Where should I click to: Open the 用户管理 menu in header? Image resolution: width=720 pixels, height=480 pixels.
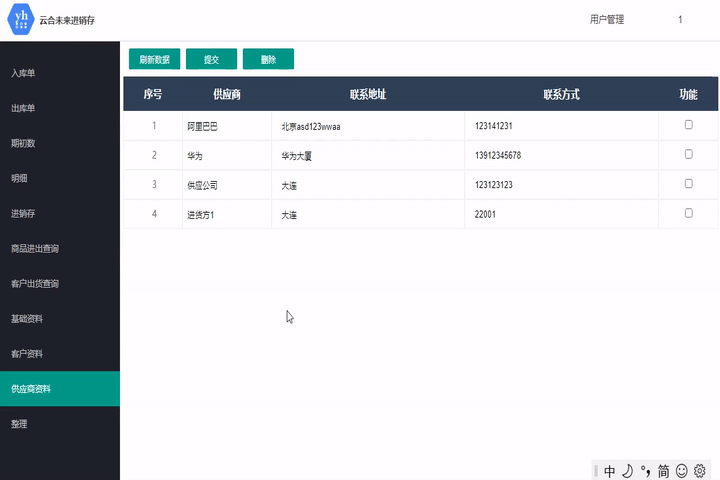click(607, 19)
